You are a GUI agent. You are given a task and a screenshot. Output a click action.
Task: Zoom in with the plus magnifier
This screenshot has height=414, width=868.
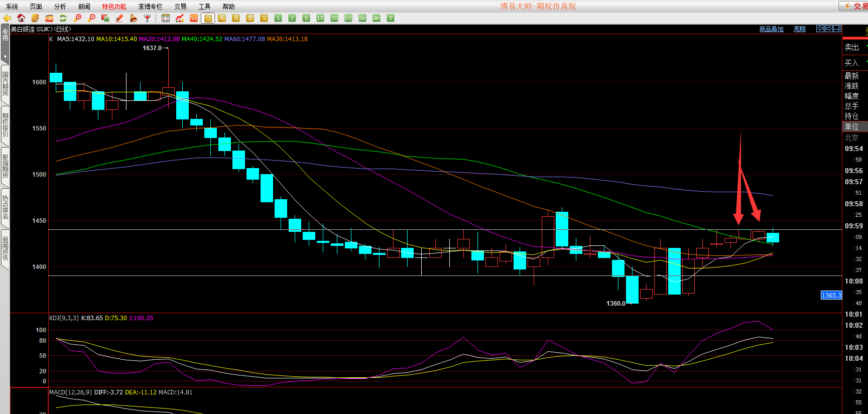click(77, 18)
